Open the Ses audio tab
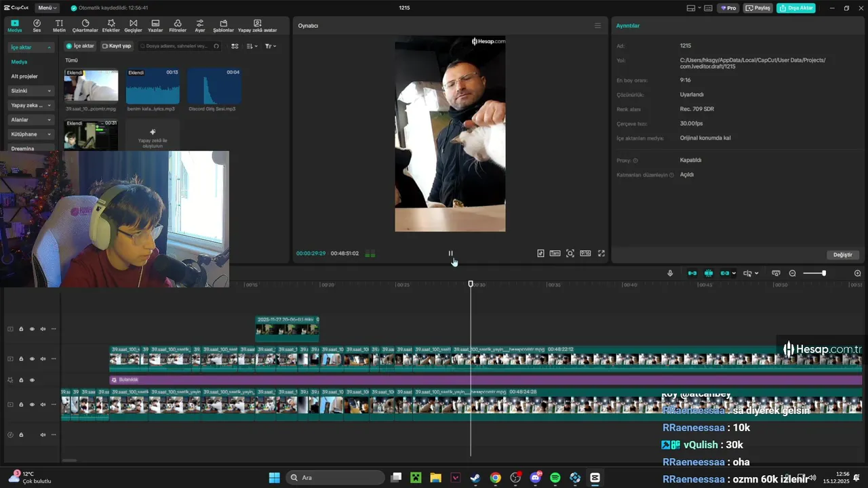Image resolution: width=868 pixels, height=488 pixels. [37, 26]
